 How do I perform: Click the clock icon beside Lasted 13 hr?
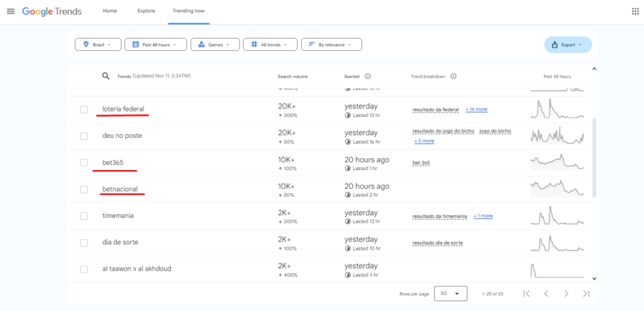click(348, 115)
